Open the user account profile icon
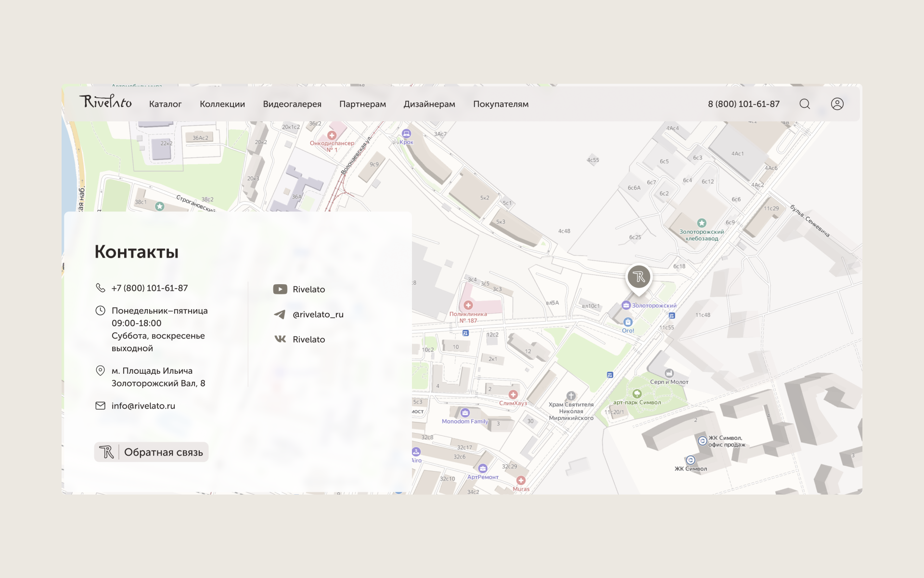This screenshot has height=578, width=924. pyautogui.click(x=837, y=104)
